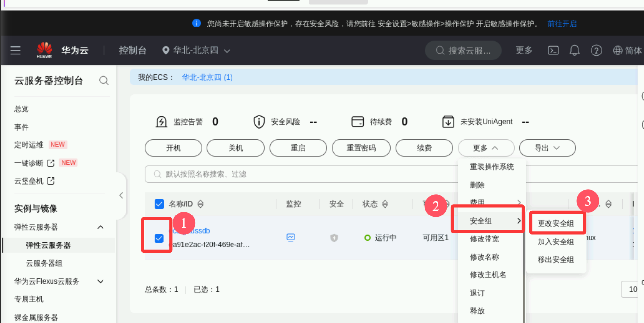Click the 关机 button
The height and width of the screenshot is (323, 644).
pos(235,148)
